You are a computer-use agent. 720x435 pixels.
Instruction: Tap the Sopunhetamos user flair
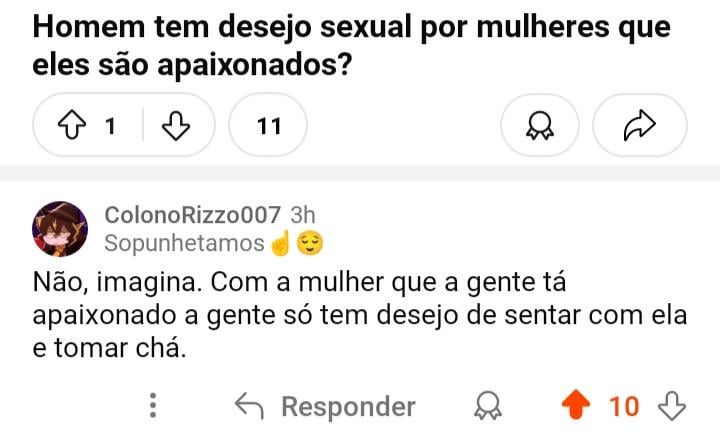184,243
